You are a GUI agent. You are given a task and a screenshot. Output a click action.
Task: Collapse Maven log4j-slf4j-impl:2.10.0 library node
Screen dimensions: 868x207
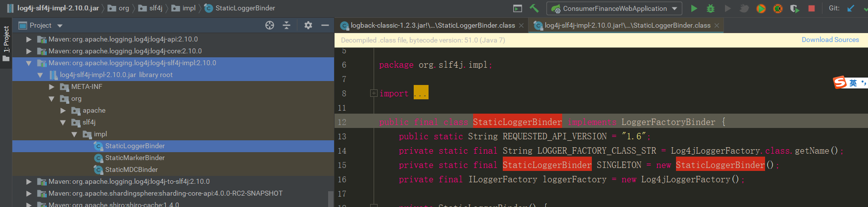point(29,63)
